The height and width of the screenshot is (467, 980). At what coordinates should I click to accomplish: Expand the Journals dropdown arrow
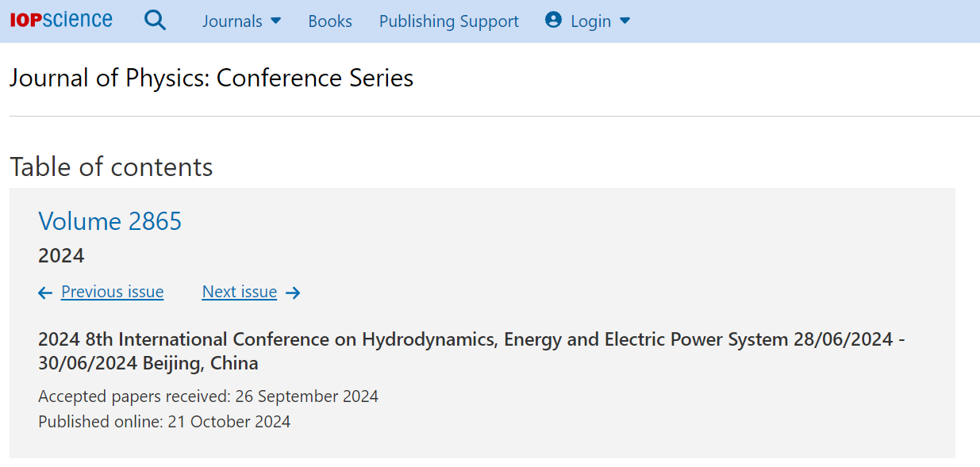tap(276, 21)
